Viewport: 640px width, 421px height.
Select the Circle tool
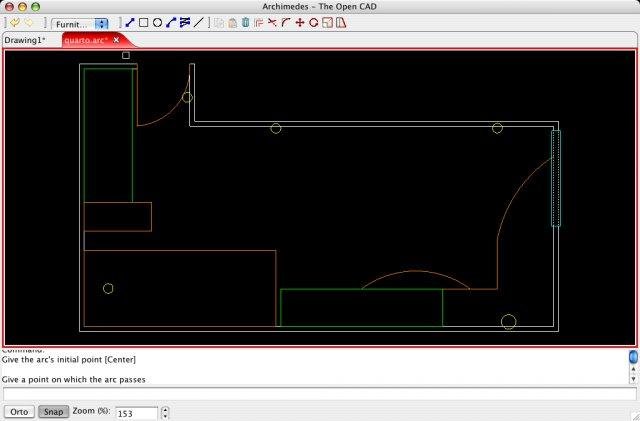[x=157, y=23]
